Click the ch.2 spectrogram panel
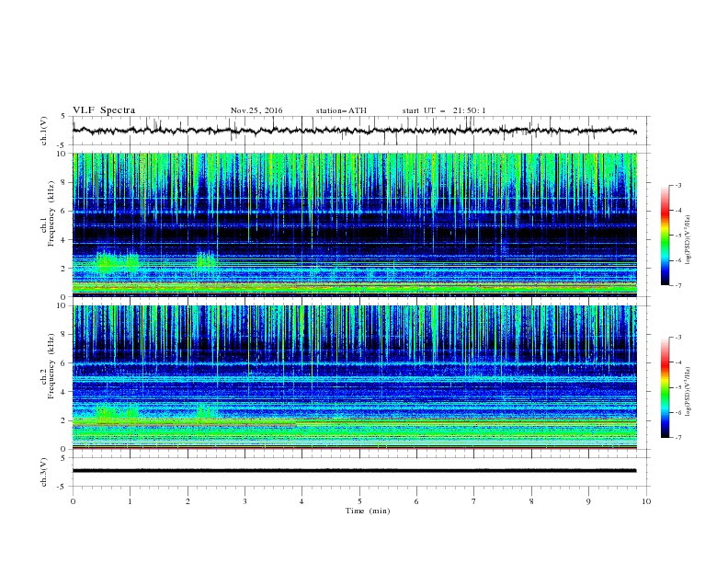Screen dimensions: 728x563 355,377
